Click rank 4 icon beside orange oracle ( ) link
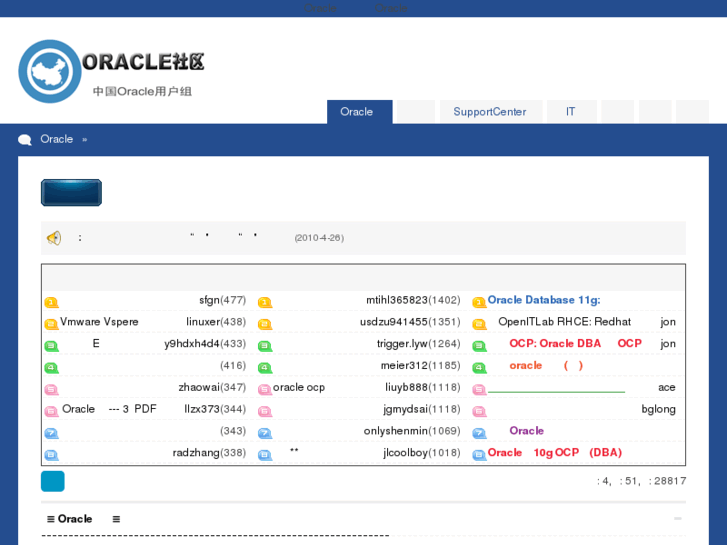Image resolution: width=727 pixels, height=545 pixels. click(x=479, y=368)
